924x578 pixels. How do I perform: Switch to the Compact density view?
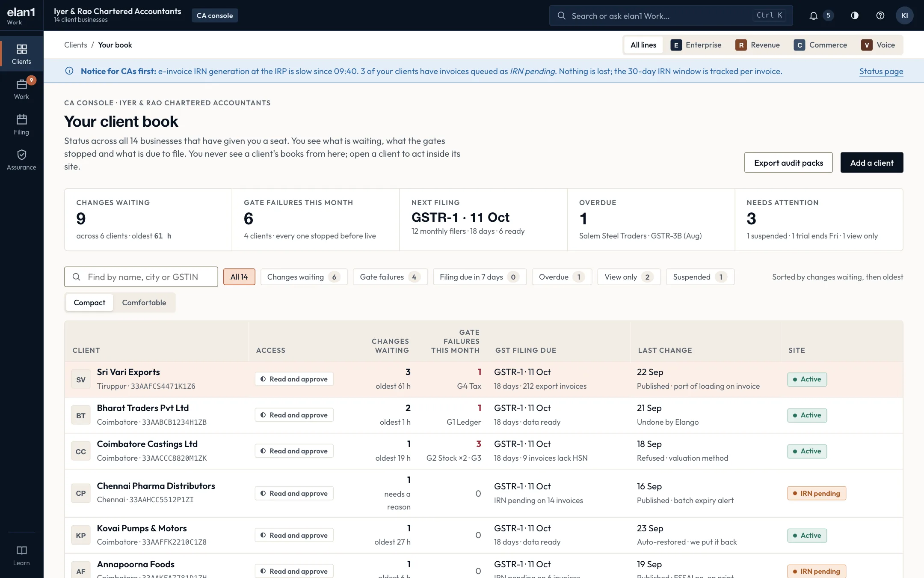(89, 303)
